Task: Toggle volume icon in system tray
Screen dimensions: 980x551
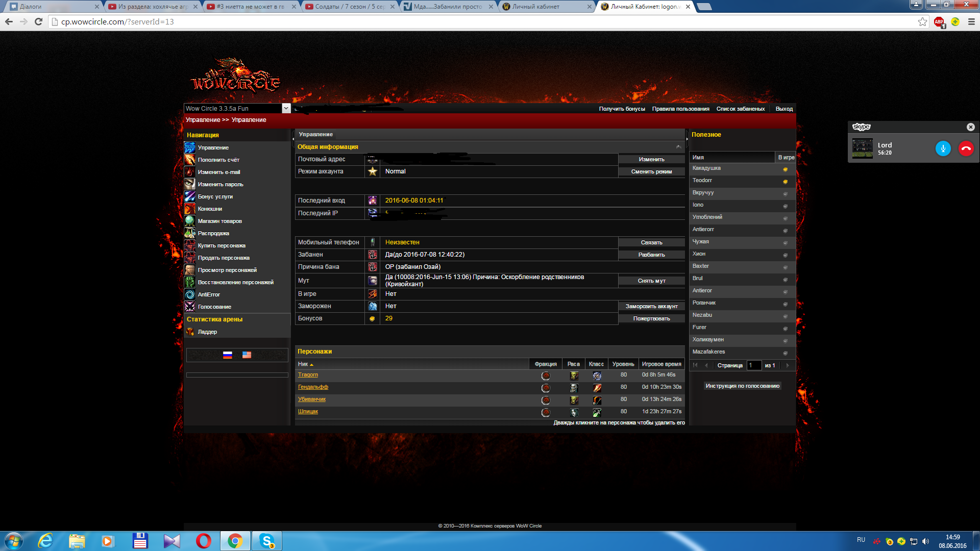Action: click(926, 541)
